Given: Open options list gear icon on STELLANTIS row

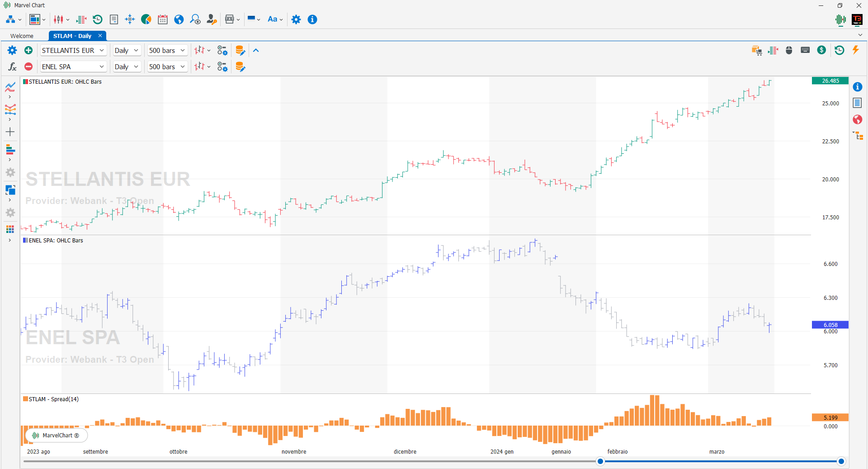Looking at the screenshot, I should coord(222,50).
